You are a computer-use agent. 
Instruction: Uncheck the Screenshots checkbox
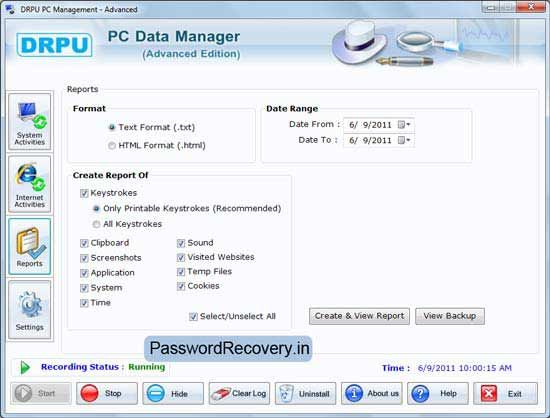coord(84,258)
